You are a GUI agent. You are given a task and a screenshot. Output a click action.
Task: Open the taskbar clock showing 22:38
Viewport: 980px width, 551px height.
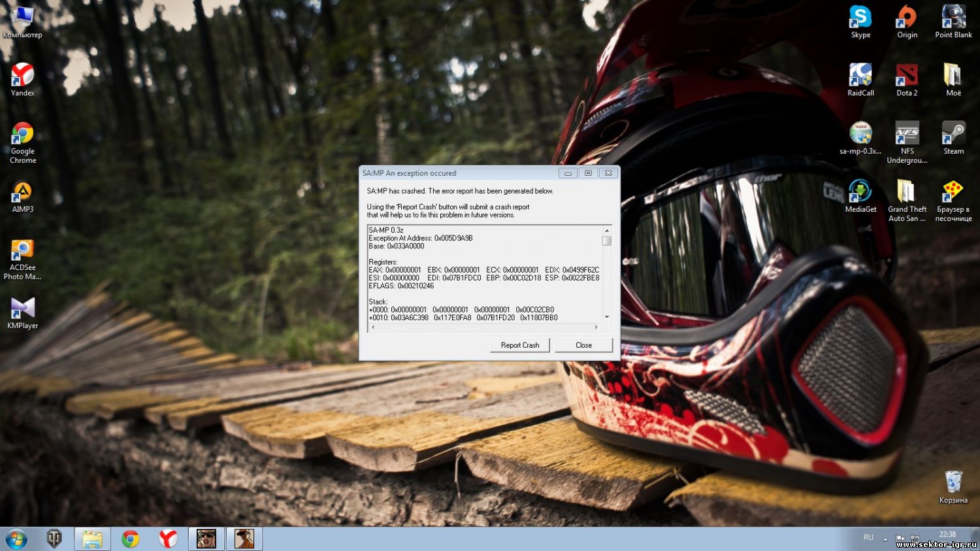[947, 534]
